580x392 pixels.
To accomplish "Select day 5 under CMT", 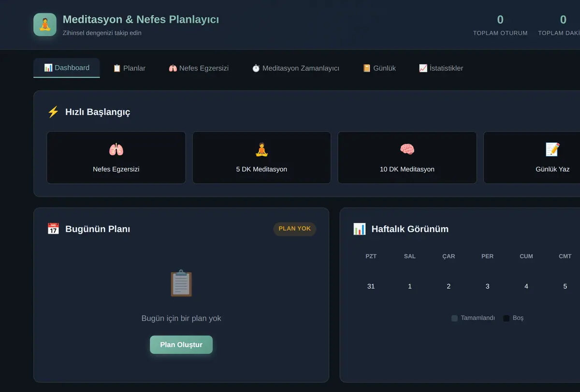I will (565, 286).
